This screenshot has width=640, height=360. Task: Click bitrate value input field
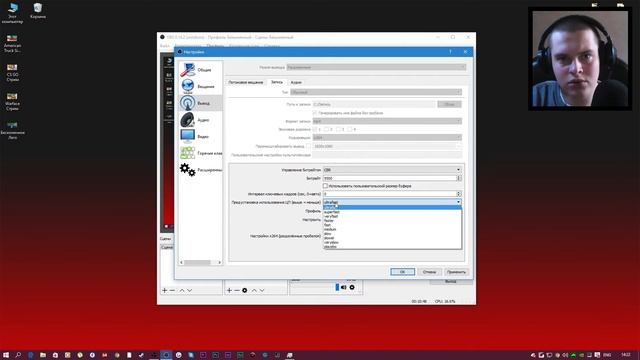click(390, 178)
